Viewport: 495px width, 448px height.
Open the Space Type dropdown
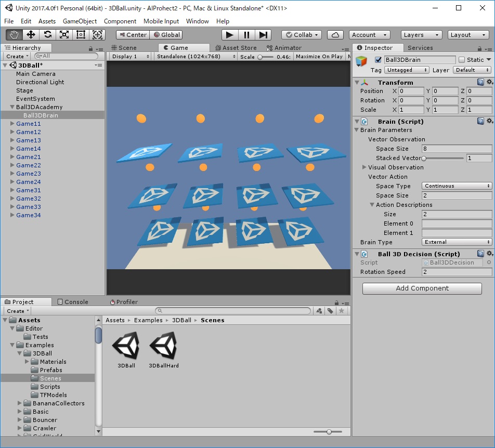[x=457, y=186]
